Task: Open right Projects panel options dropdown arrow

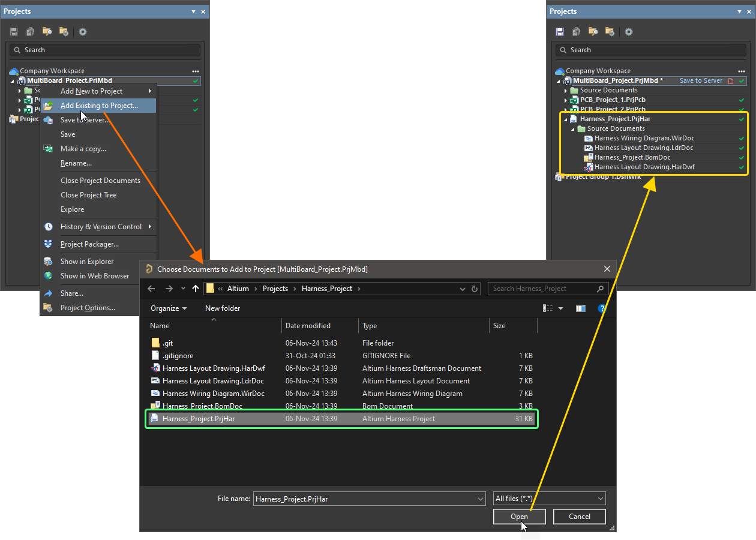Action: click(x=739, y=11)
